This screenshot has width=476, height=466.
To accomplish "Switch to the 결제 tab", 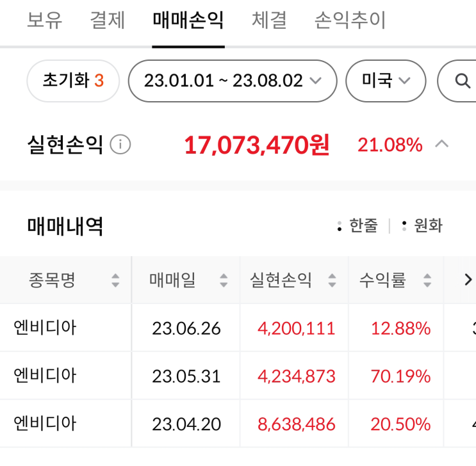I will (108, 21).
